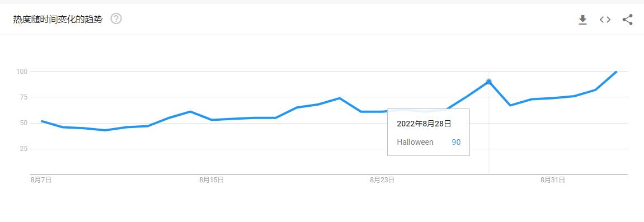This screenshot has height=222, width=644.
Task: Click the line's starting point above 8月7日
Action: (42, 121)
